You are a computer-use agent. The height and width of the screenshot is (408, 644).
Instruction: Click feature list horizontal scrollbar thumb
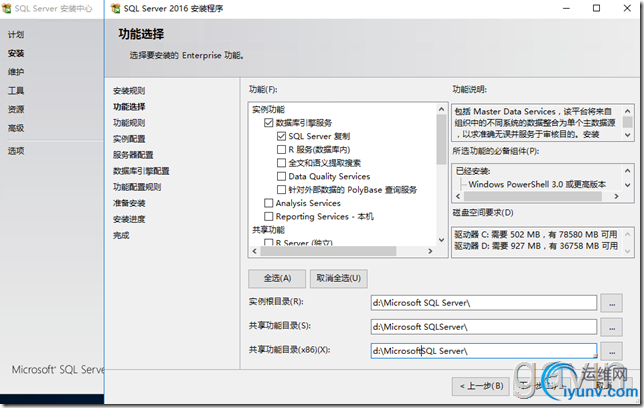coord(328,251)
